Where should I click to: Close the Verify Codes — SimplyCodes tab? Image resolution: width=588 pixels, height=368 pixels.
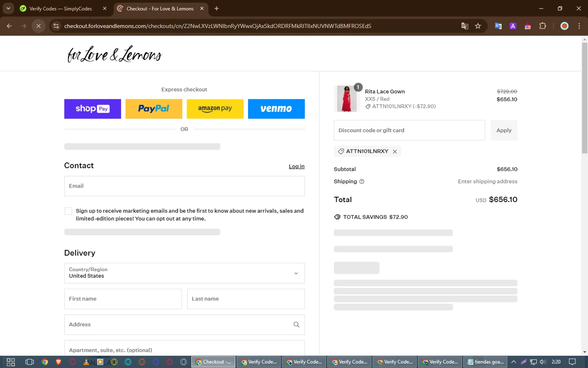105,8
